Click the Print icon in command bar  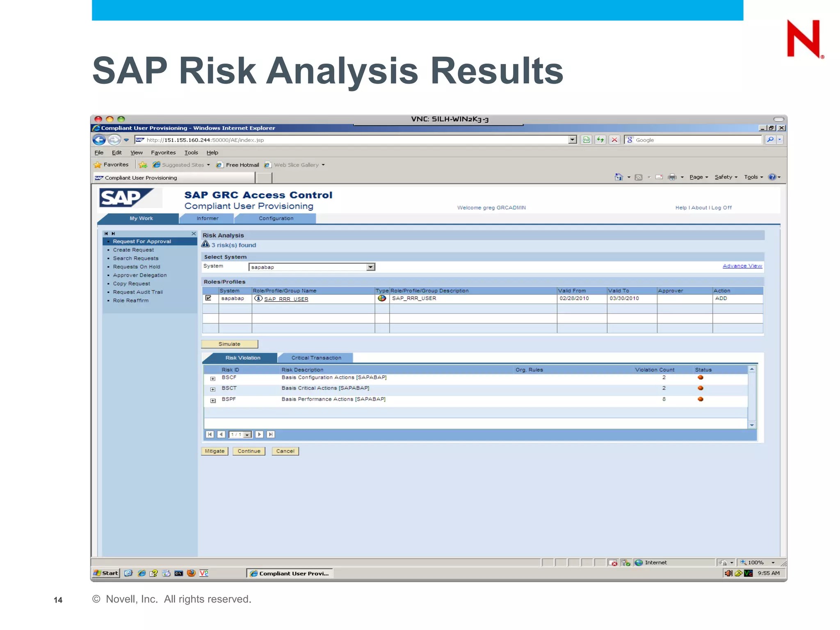click(x=672, y=177)
